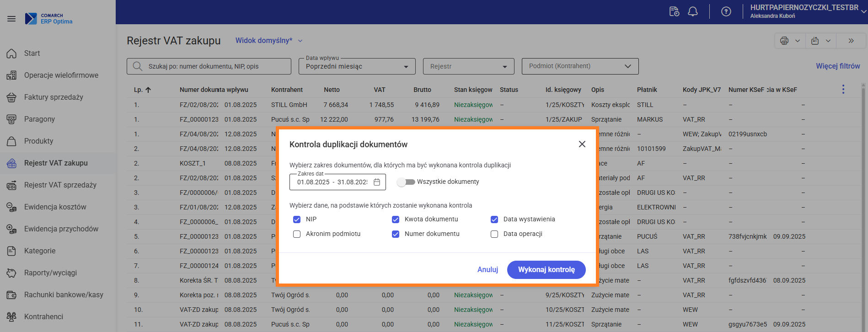Viewport: 868px width, 332px height.
Task: Click the three-dot column options icon
Action: point(843,89)
